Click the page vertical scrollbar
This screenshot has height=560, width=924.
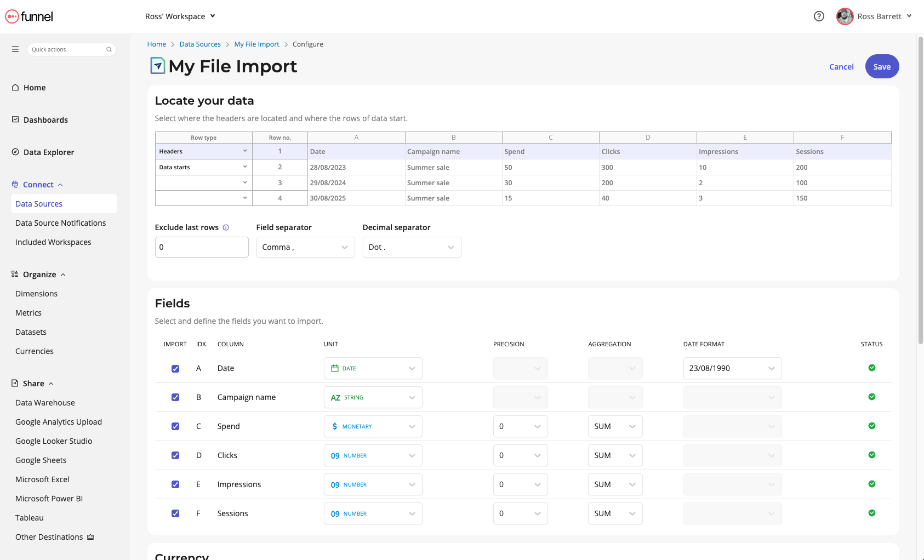(x=921, y=191)
